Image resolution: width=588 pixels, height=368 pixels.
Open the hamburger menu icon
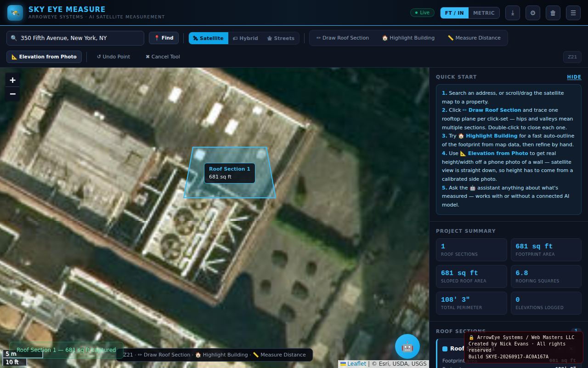pos(573,13)
